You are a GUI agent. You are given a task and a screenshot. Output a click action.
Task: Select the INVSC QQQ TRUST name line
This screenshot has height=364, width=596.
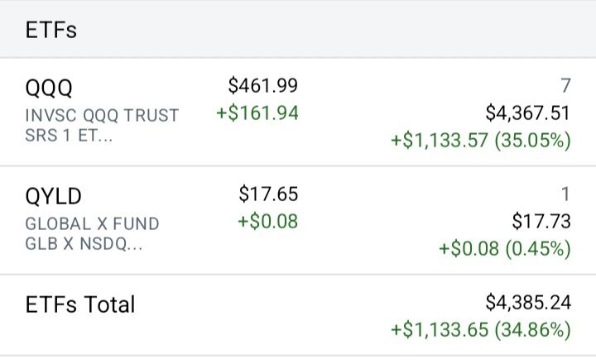click(x=102, y=116)
